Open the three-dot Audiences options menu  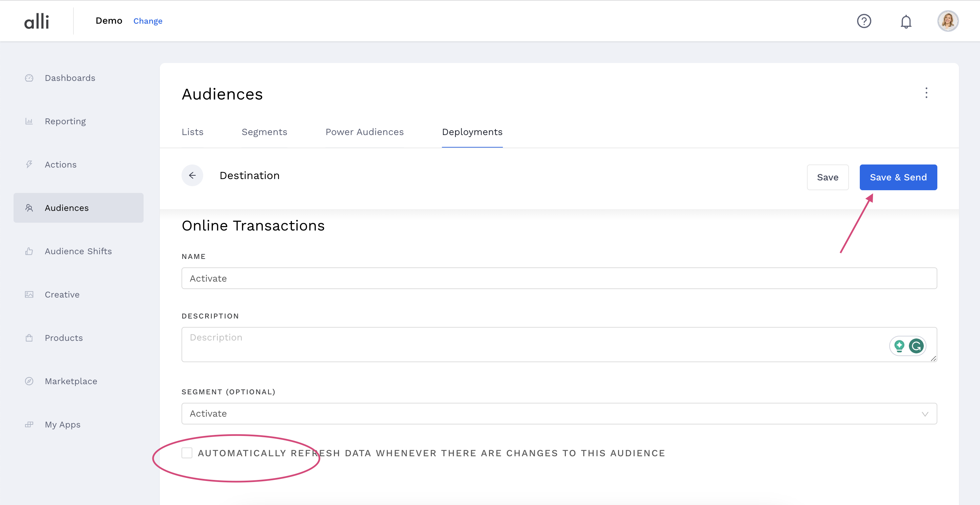926,93
